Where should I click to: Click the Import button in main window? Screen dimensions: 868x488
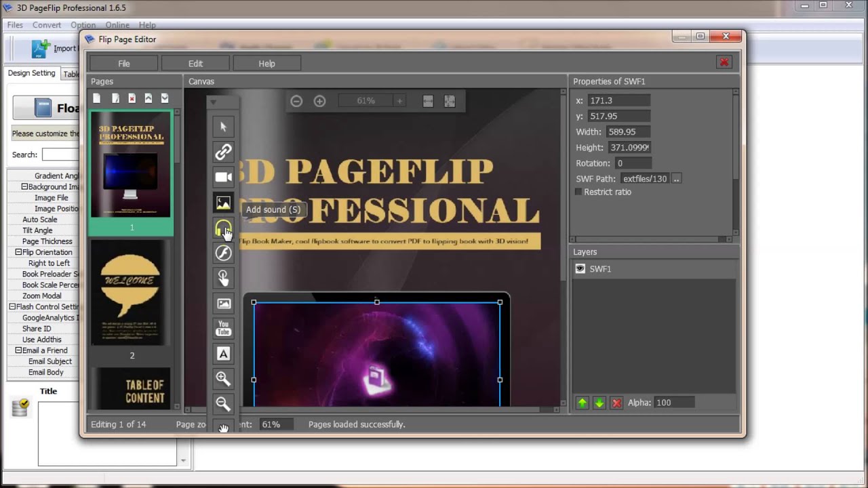tap(54, 49)
